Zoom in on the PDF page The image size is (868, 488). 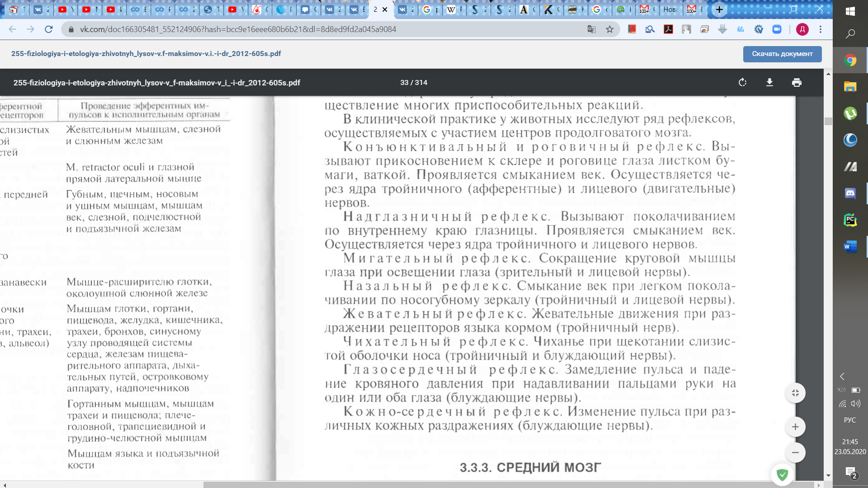[x=795, y=427]
